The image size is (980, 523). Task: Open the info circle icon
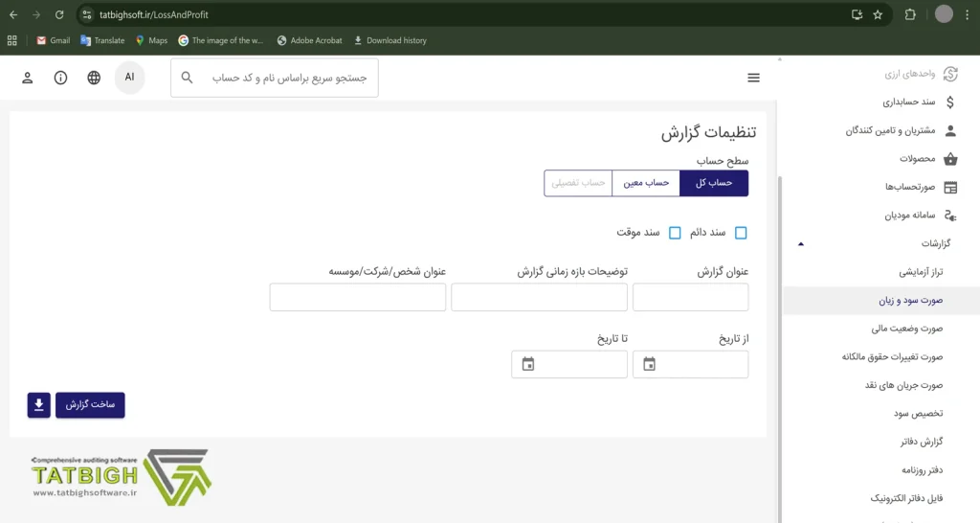(x=61, y=78)
